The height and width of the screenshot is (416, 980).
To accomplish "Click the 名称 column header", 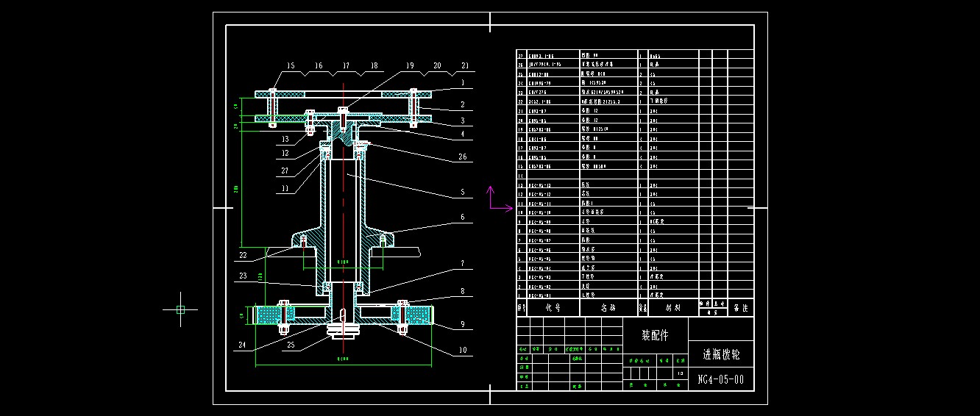I will (608, 308).
